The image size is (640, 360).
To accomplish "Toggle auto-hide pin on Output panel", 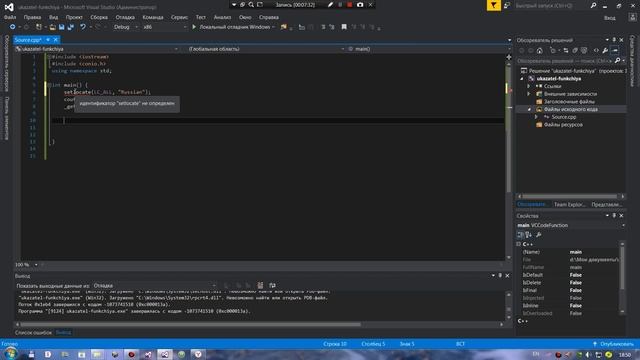I will click(500, 276).
